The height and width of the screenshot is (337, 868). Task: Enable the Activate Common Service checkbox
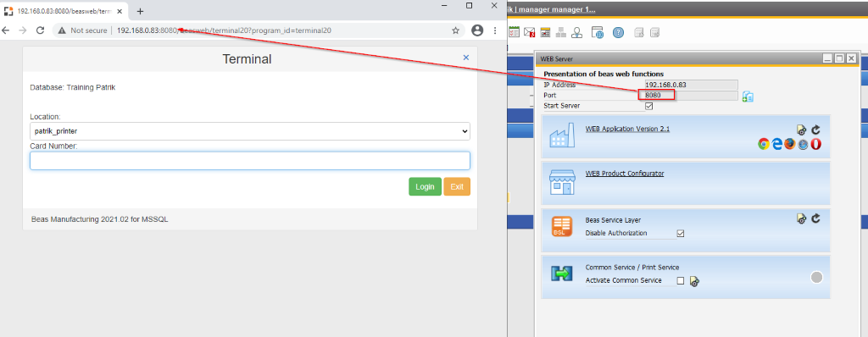(x=681, y=281)
